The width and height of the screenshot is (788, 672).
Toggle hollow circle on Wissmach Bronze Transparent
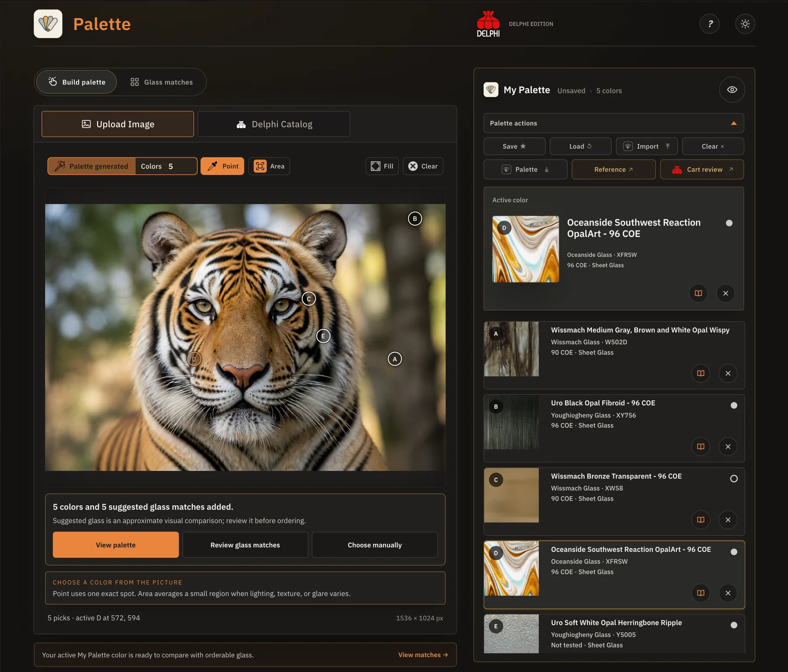click(734, 479)
